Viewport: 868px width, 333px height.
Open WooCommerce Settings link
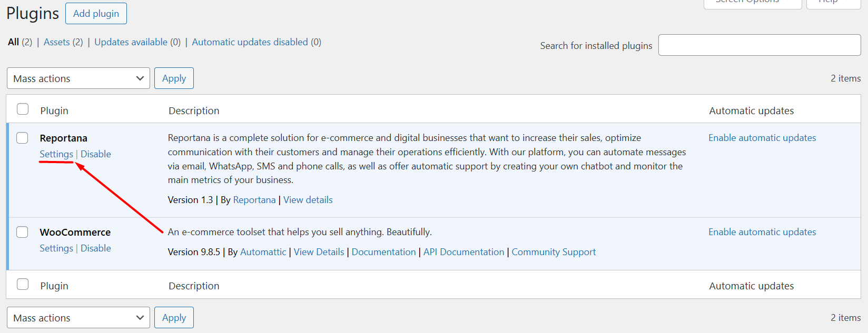pyautogui.click(x=56, y=248)
